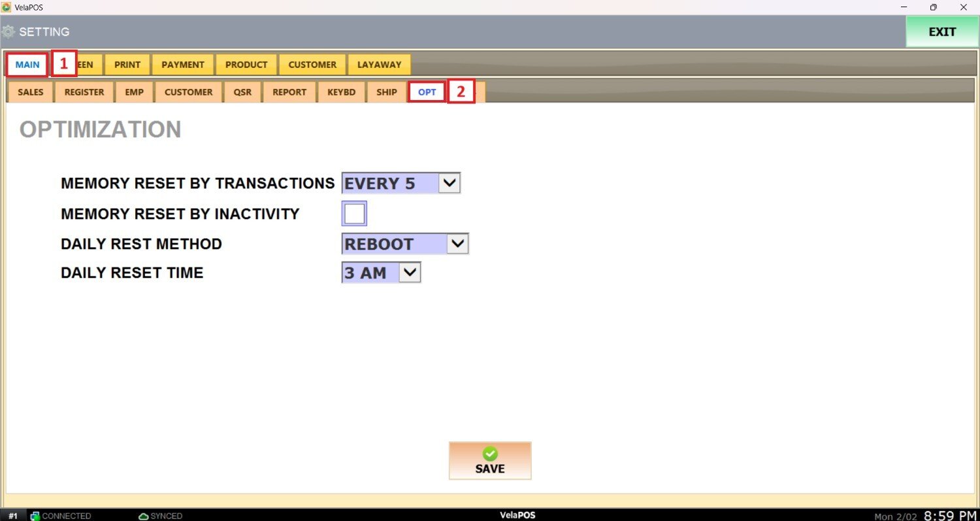Click the green checkmark Save icon
The height and width of the screenshot is (521, 980).
point(490,454)
